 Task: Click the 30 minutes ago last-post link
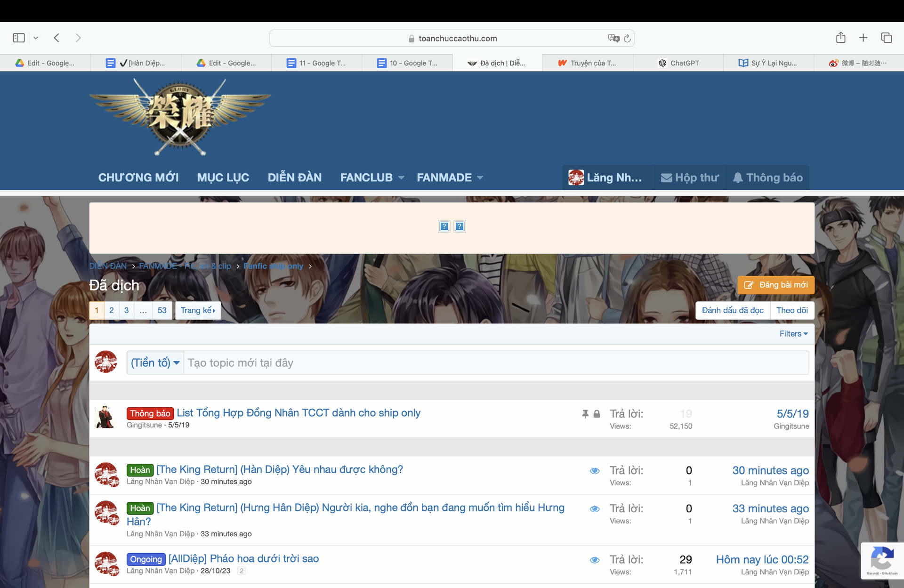click(770, 470)
